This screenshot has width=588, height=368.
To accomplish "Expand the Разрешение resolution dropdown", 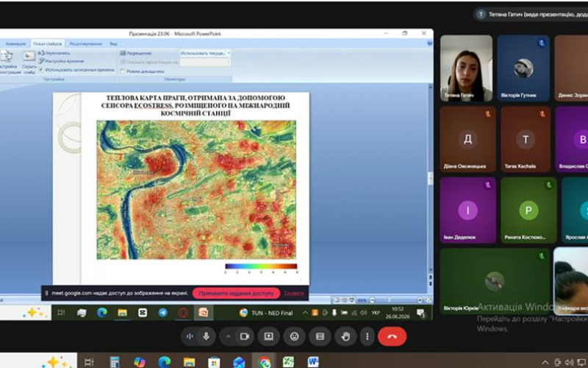I will click(205, 53).
